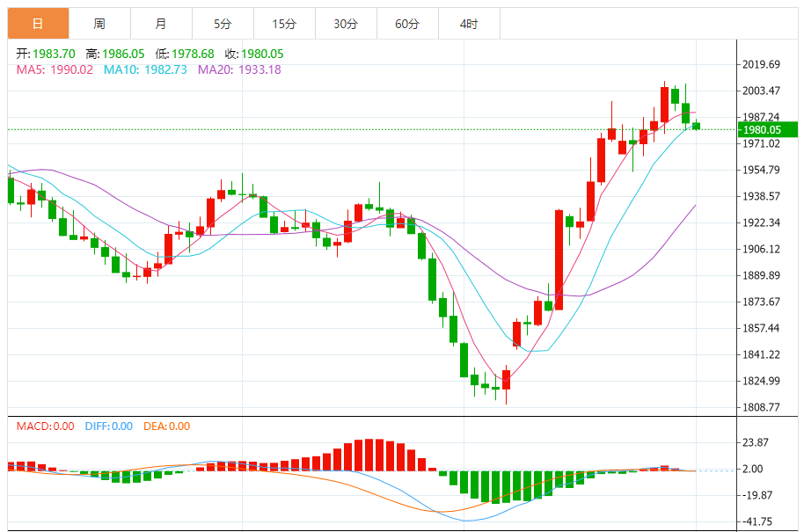The width and height of the screenshot is (804, 532).
Task: Click the green current price tag 1980.05
Action: click(768, 129)
